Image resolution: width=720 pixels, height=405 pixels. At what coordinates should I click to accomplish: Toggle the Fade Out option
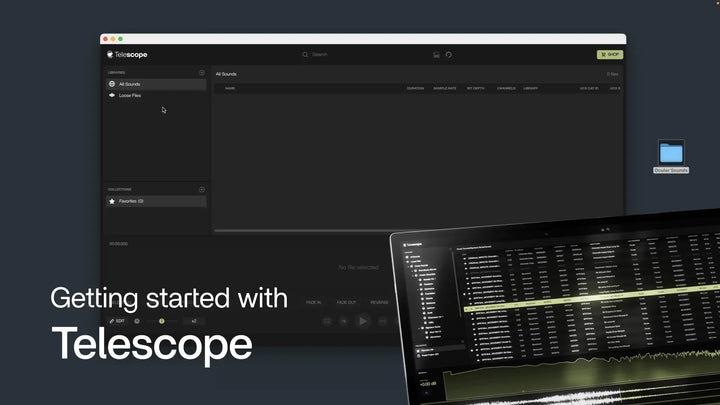click(x=346, y=302)
